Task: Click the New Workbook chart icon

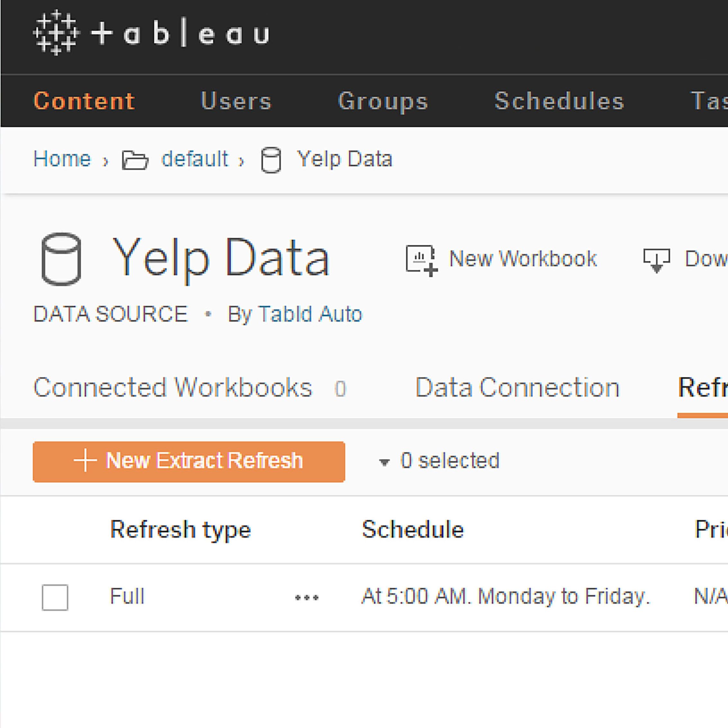Action: coord(421,260)
